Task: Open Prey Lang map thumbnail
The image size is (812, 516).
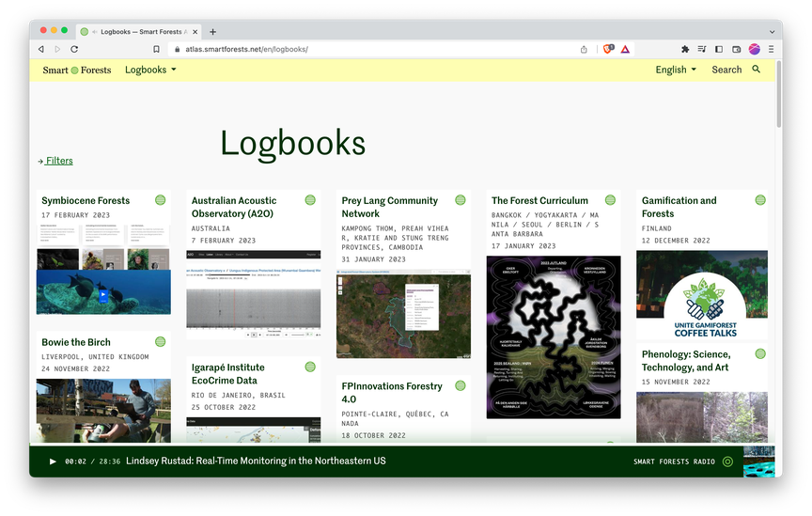Action: click(x=403, y=314)
